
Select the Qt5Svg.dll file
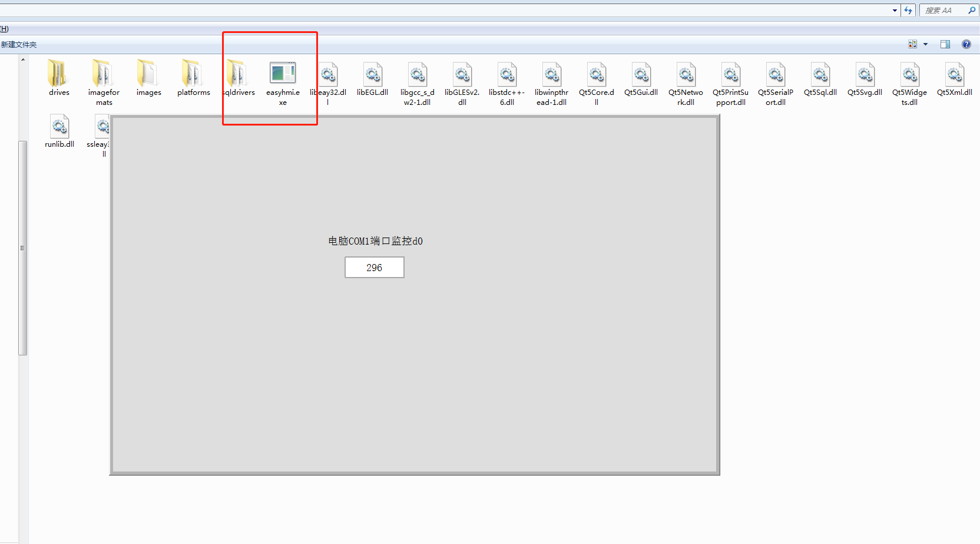click(865, 75)
